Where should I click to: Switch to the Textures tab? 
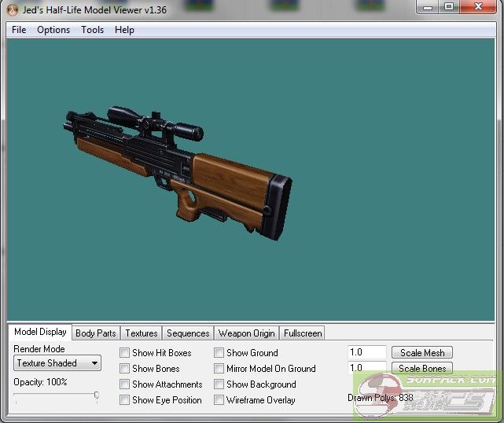[x=142, y=333]
